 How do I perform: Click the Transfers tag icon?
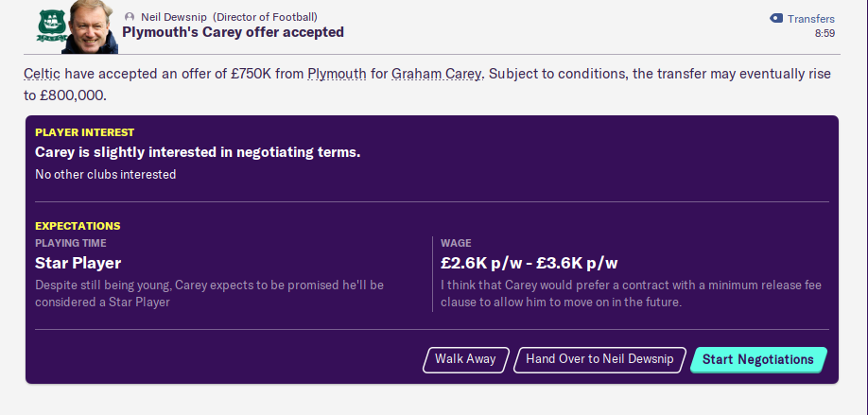point(775,18)
